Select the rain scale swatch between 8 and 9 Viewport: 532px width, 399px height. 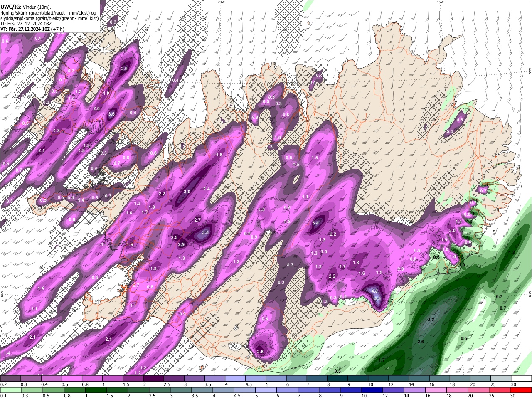click(330, 390)
